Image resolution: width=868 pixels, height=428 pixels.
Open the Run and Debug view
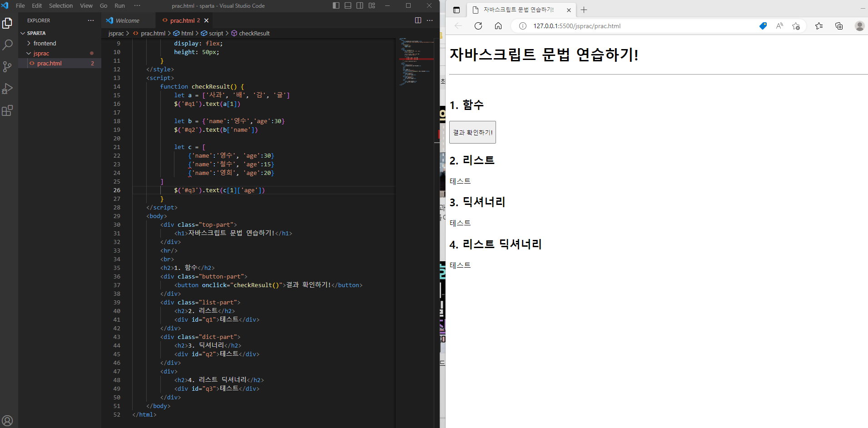tap(7, 89)
